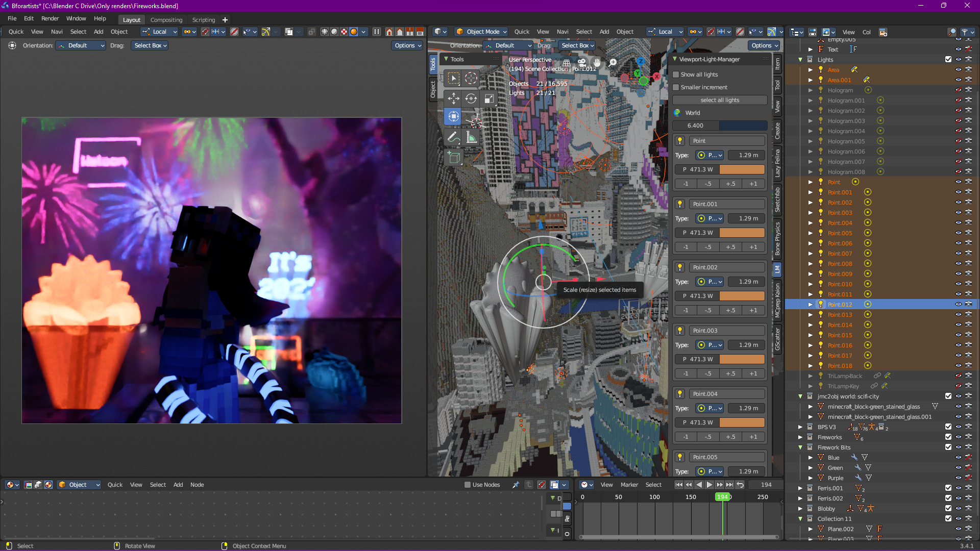The image size is (980, 551).
Task: Click the Add Cube tool icon
Action: [453, 157]
